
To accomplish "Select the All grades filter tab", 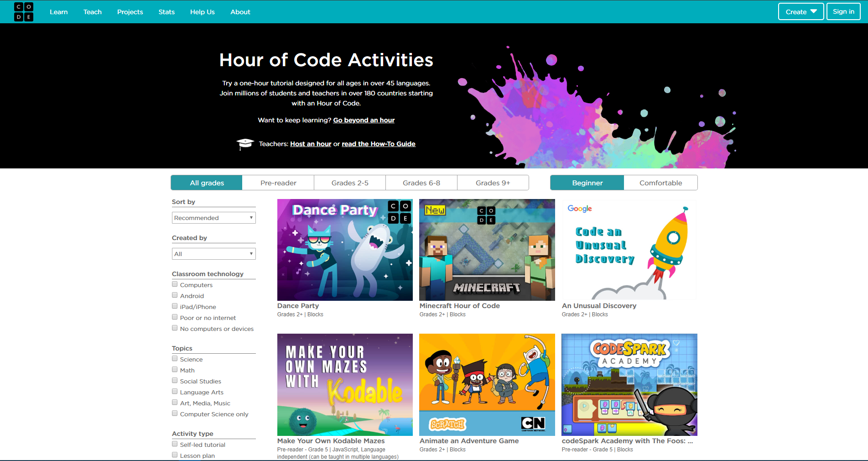I will point(207,183).
